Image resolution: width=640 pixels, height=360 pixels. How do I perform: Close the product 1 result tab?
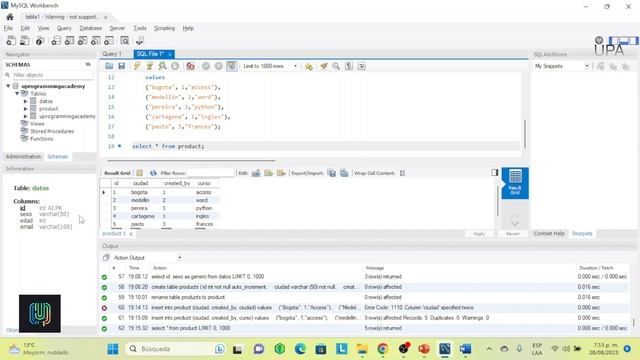point(131,234)
